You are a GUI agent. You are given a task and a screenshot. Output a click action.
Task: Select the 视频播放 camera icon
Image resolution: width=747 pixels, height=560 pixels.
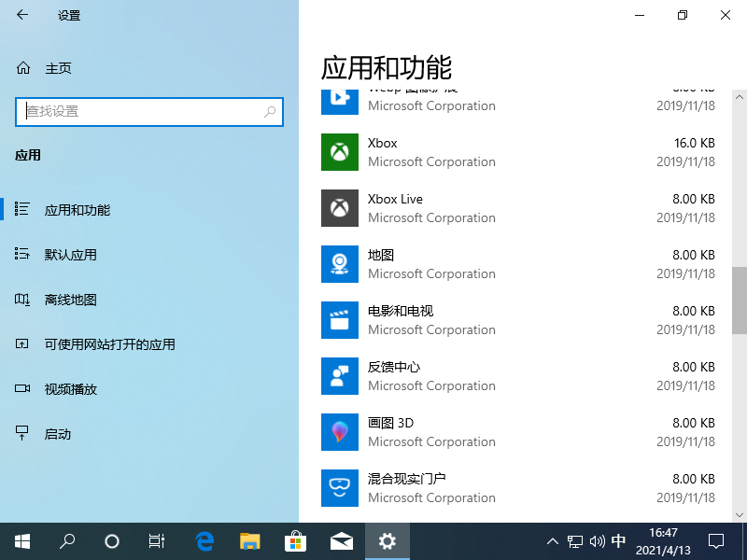(21, 388)
